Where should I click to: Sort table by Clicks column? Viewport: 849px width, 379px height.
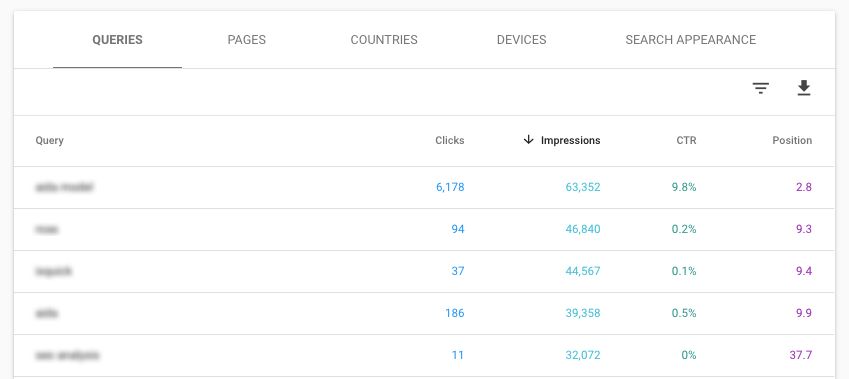[449, 140]
